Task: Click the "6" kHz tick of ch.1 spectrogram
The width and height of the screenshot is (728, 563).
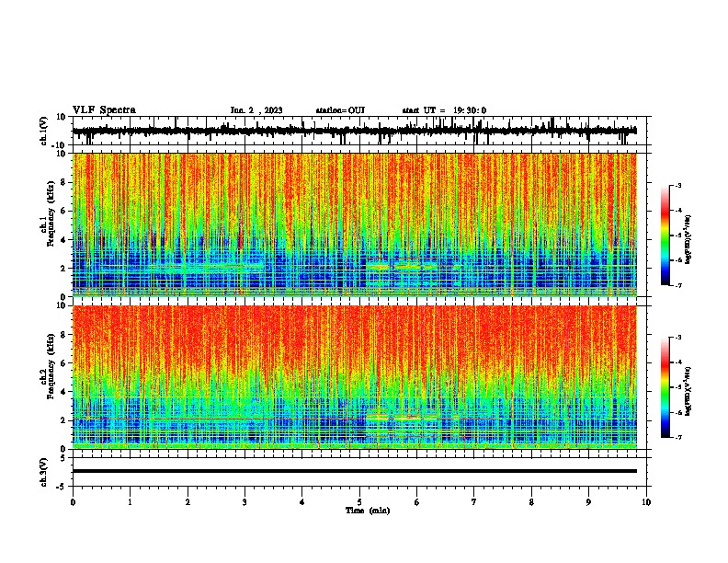Action: coord(63,212)
